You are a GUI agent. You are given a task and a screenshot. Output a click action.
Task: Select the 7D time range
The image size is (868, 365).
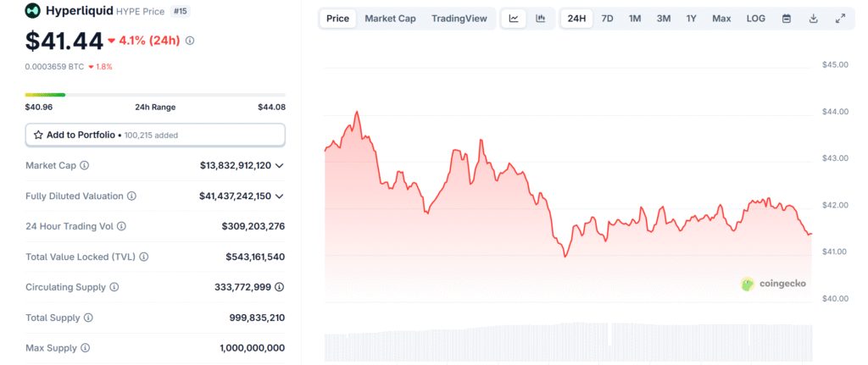(x=607, y=19)
